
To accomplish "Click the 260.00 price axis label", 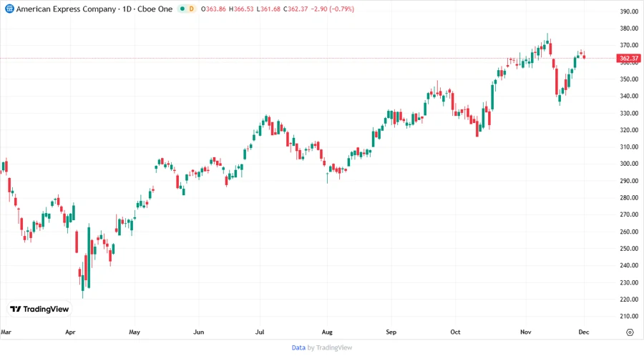I will coord(629,232).
